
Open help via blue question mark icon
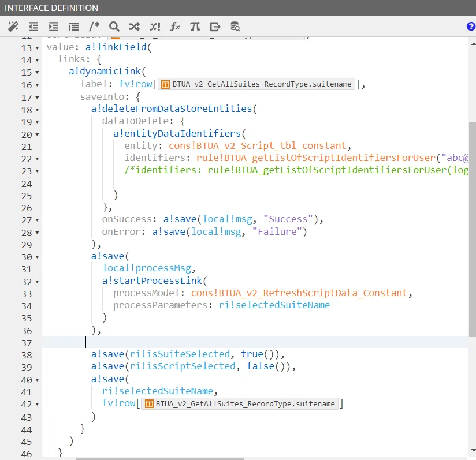[471, 27]
